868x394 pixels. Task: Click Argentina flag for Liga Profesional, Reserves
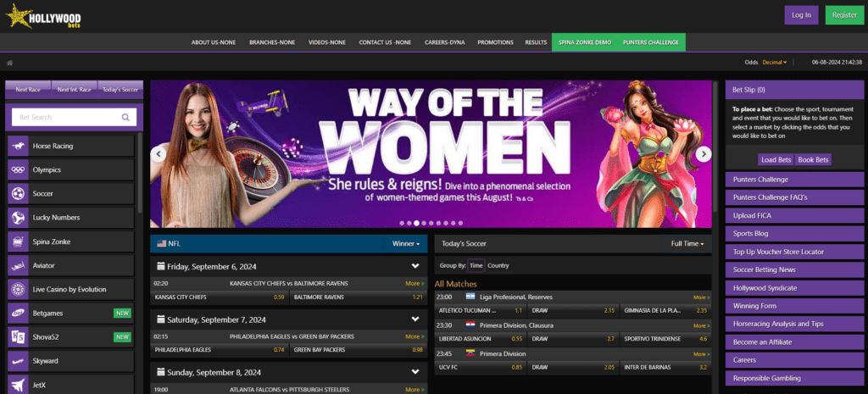470,297
